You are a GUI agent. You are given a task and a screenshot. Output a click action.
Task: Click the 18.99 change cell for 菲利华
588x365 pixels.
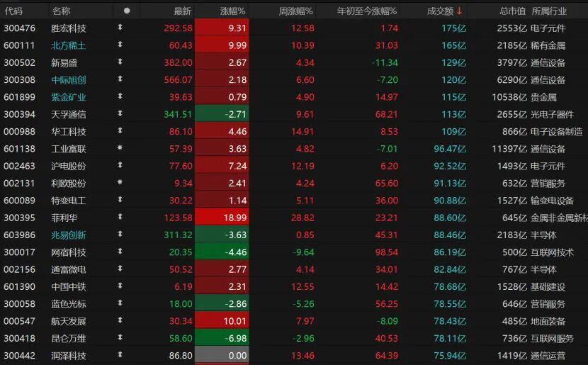(221, 218)
